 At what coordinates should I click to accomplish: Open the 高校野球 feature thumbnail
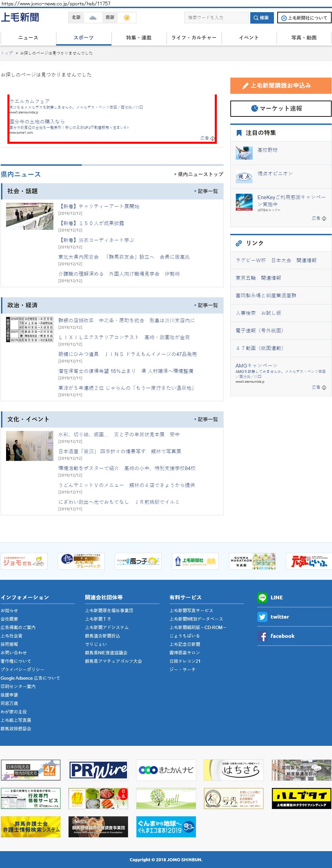coord(244,153)
